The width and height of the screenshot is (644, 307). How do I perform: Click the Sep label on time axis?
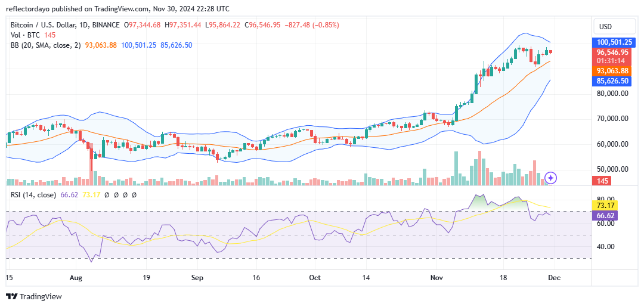(x=197, y=278)
